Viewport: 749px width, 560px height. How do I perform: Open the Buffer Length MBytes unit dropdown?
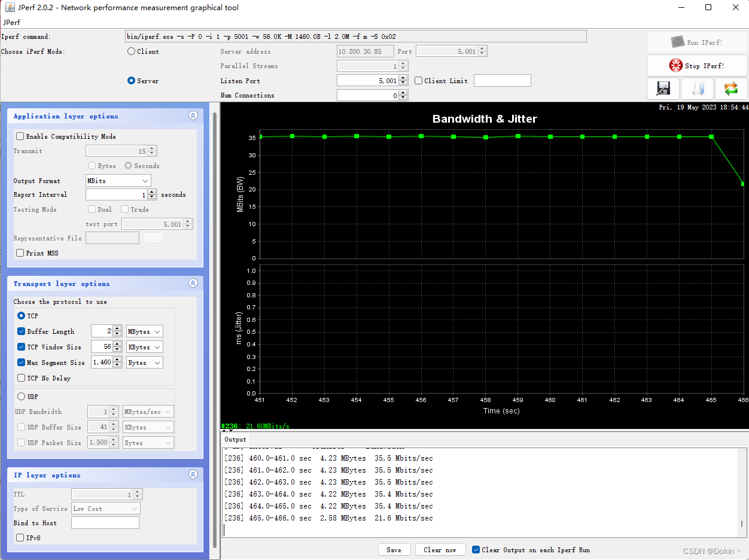[x=145, y=331]
